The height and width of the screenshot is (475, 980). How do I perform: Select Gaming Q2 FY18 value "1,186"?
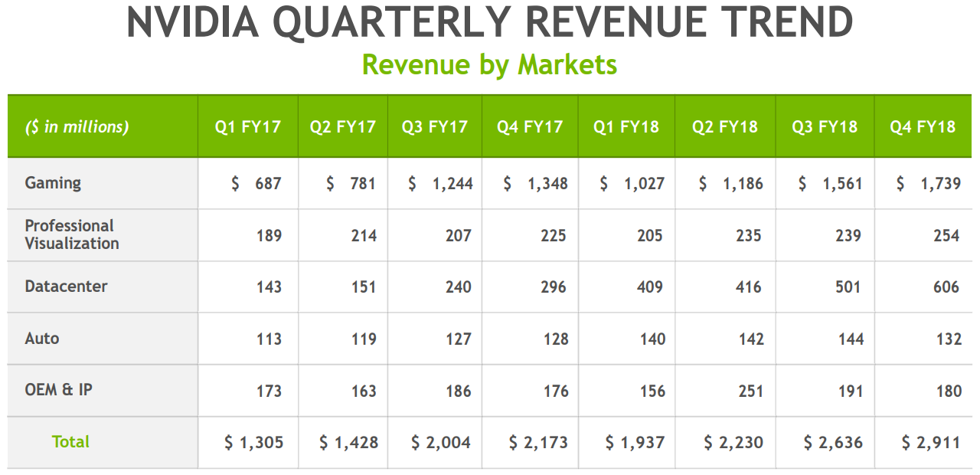(743, 184)
